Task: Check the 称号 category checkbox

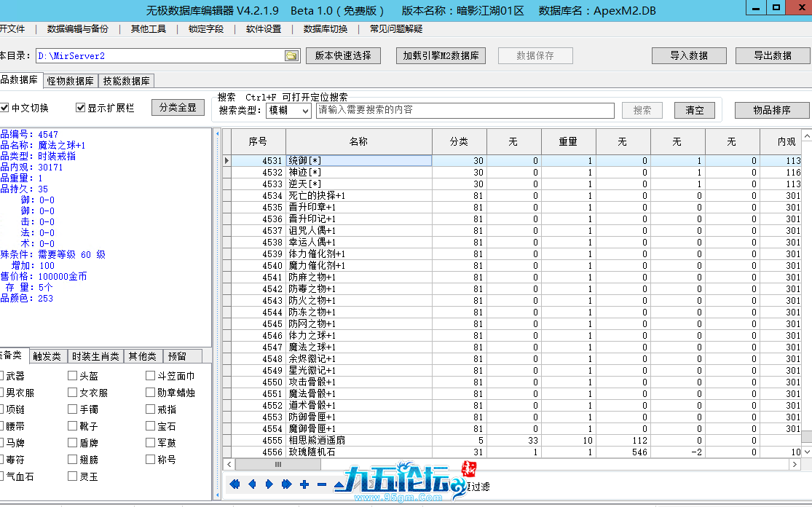Action: point(150,460)
